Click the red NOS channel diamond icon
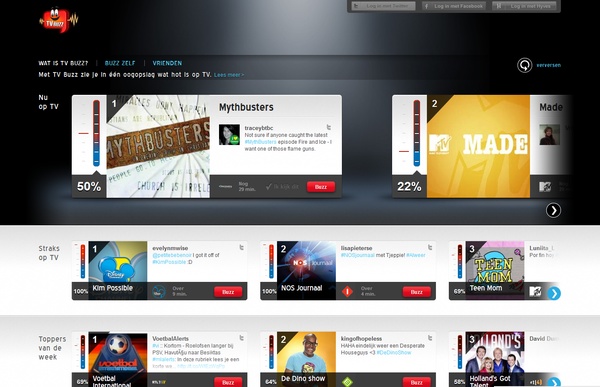The width and height of the screenshot is (600, 387). click(x=347, y=292)
